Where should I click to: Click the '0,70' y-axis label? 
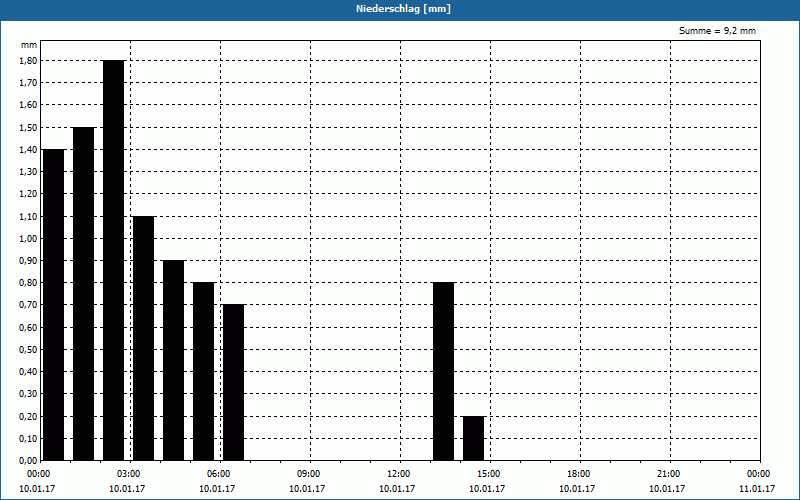click(x=28, y=305)
